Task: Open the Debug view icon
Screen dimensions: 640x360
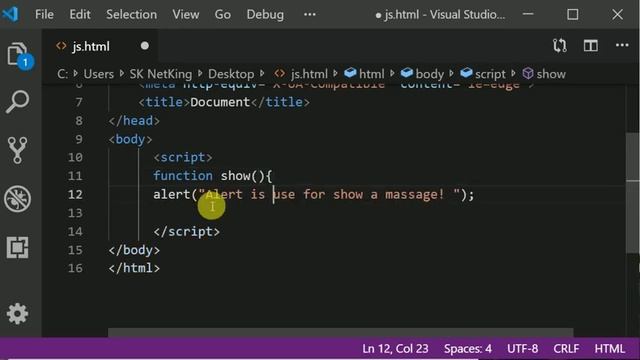Action: [x=18, y=199]
